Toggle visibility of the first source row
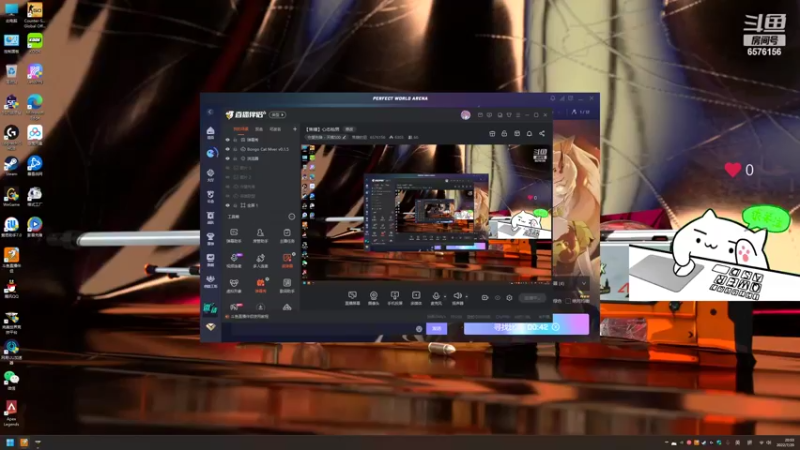 tap(228, 139)
